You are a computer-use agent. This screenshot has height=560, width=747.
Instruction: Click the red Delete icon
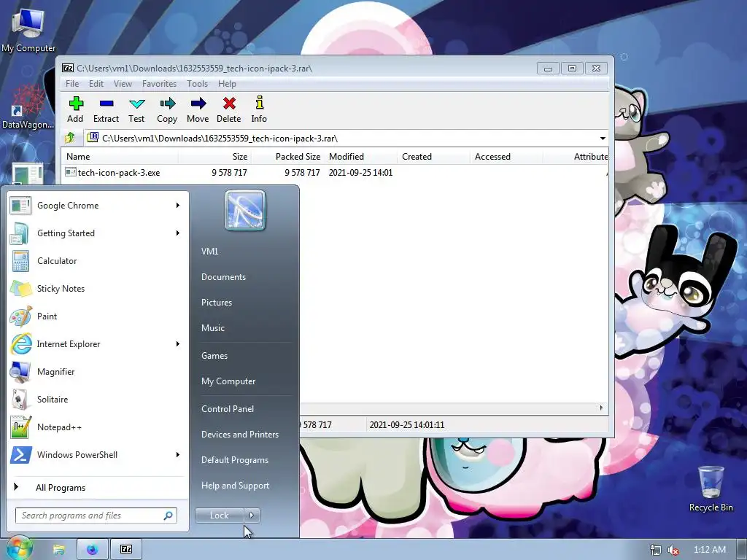click(x=228, y=110)
